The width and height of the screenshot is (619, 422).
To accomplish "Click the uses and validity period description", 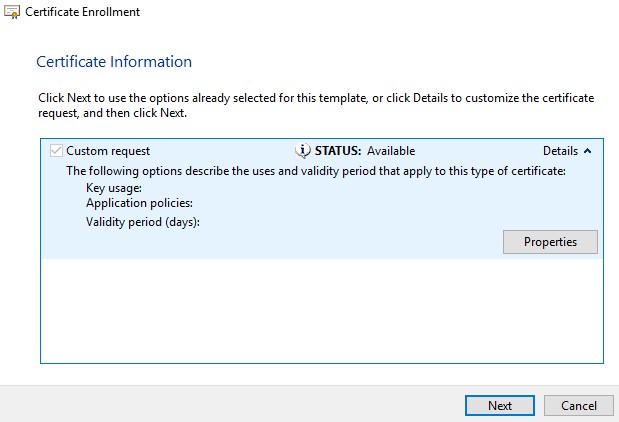I will coord(316,171).
